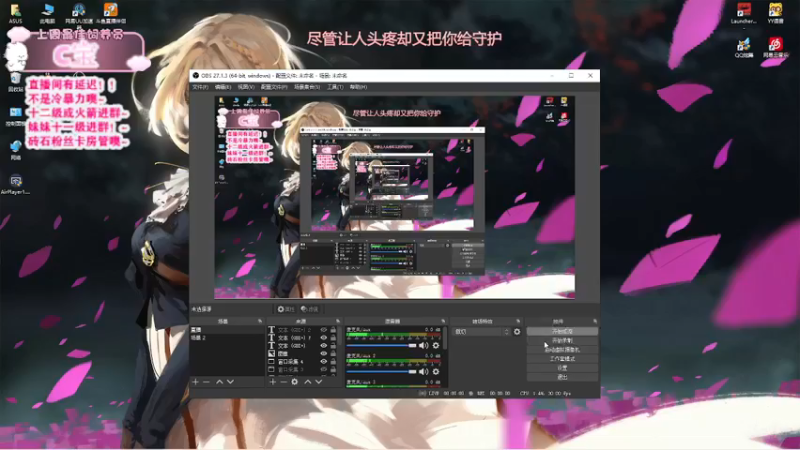Open 网络 desktop icon
The width and height of the screenshot is (800, 450).
click(15, 150)
